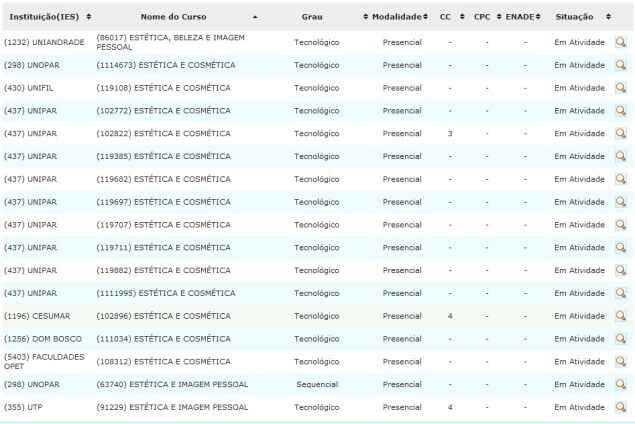The height and width of the screenshot is (424, 635).
Task: Sort table by Nome do Curso column
Action: point(255,17)
